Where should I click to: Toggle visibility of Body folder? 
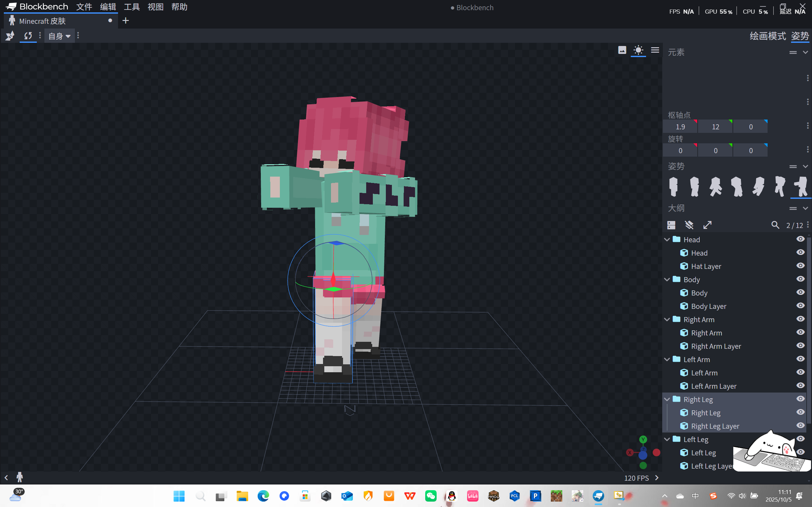click(800, 279)
